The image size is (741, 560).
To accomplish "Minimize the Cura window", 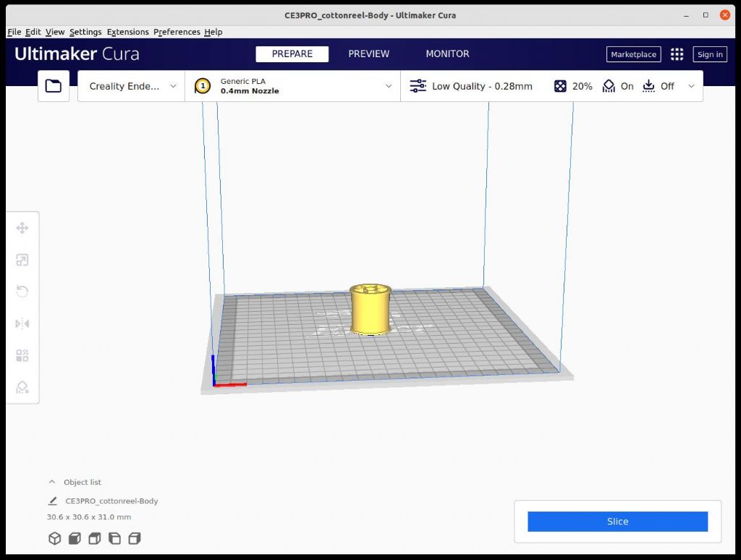I will pos(686,15).
